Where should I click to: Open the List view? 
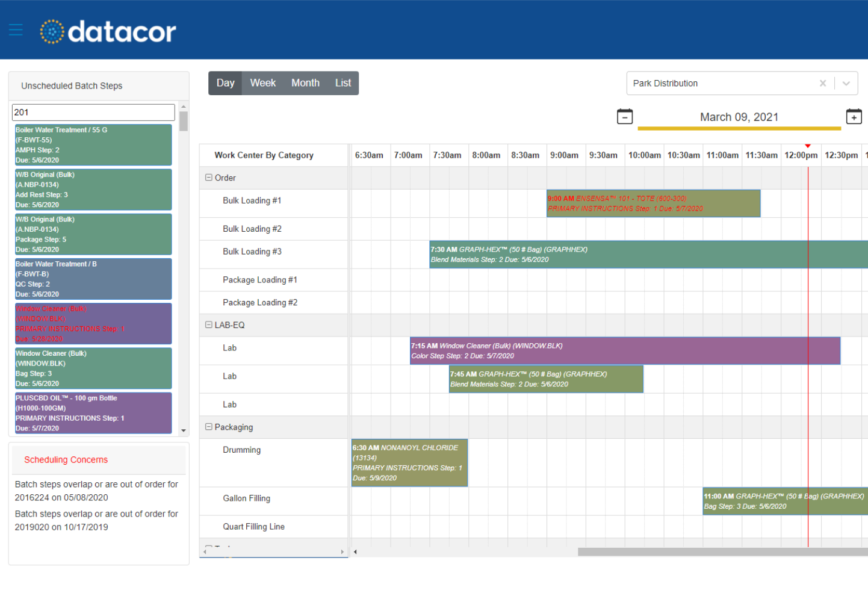pos(343,83)
